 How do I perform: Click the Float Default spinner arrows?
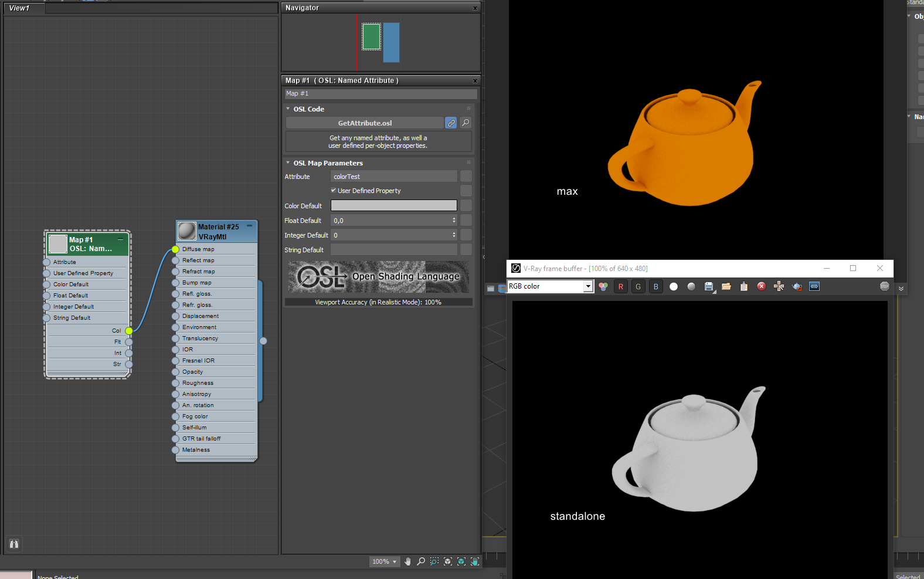(454, 220)
